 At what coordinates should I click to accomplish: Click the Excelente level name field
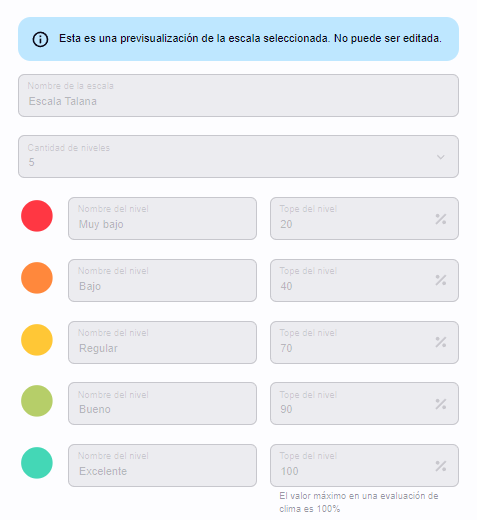162,465
